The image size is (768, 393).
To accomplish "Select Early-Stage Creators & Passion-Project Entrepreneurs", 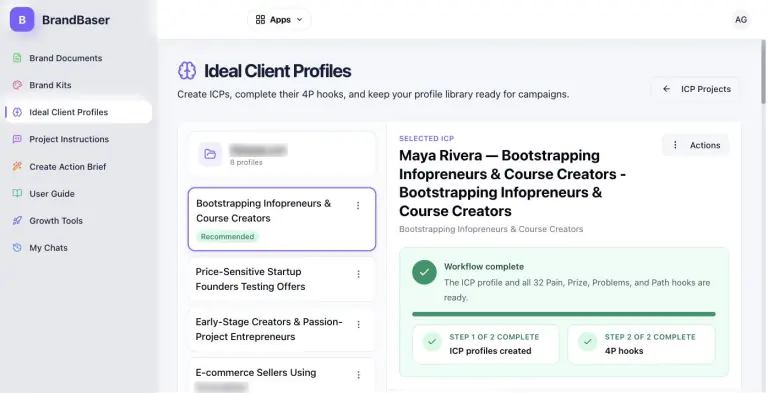I will 282,329.
